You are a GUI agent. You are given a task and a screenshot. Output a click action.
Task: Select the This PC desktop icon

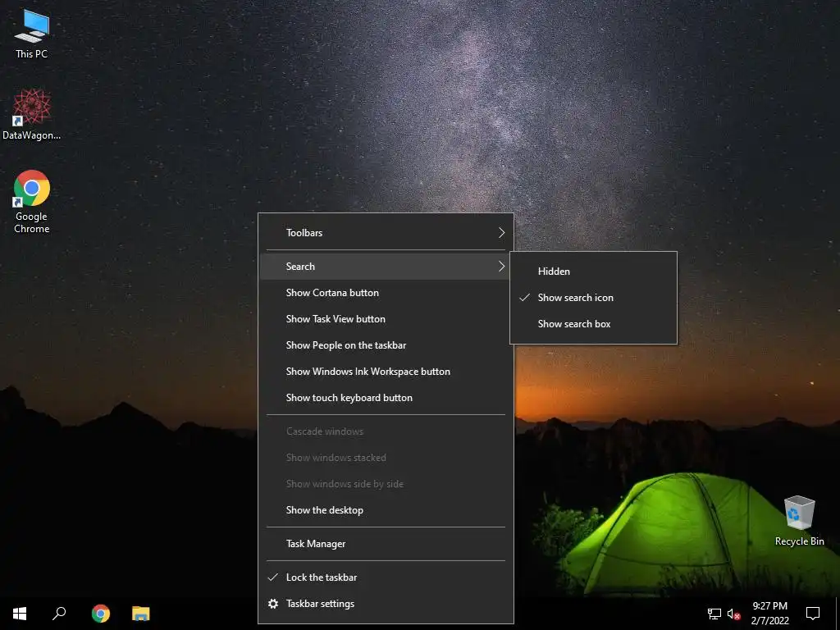pos(32,34)
